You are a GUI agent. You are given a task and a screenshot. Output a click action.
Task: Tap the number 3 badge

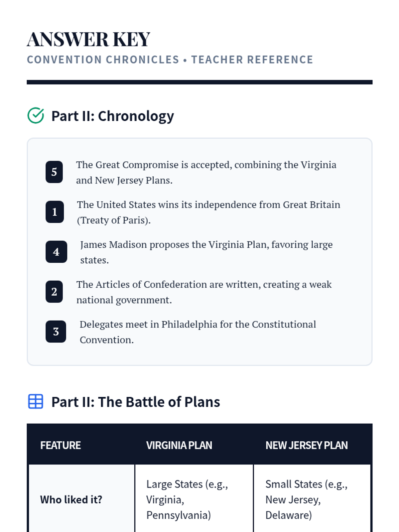pos(56,332)
